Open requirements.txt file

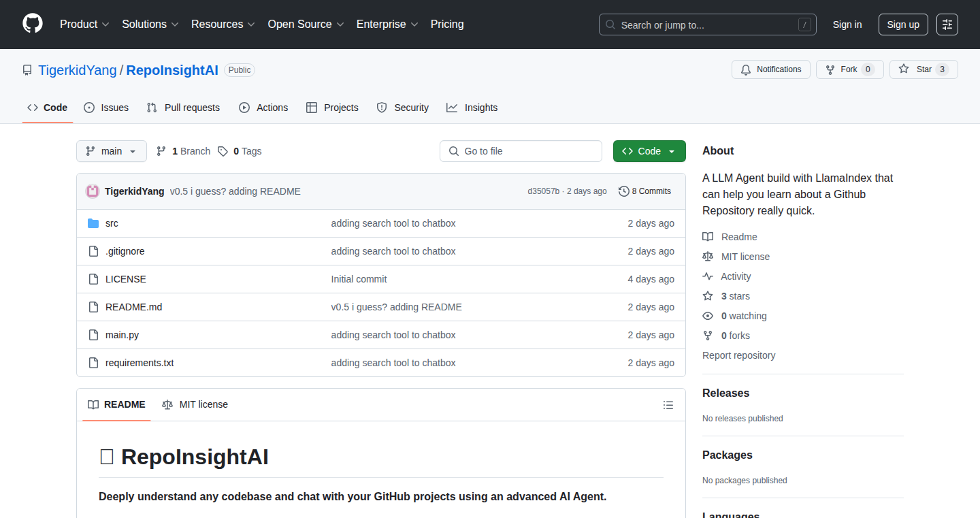pos(140,363)
